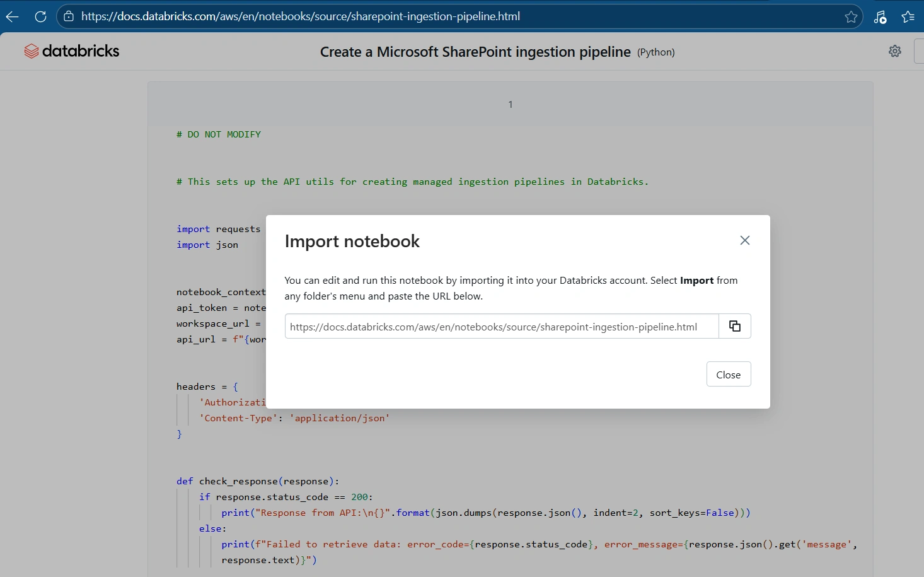Viewport: 924px width, 577px height.
Task: Dismiss Import notebook dialog with X
Action: 745,240
